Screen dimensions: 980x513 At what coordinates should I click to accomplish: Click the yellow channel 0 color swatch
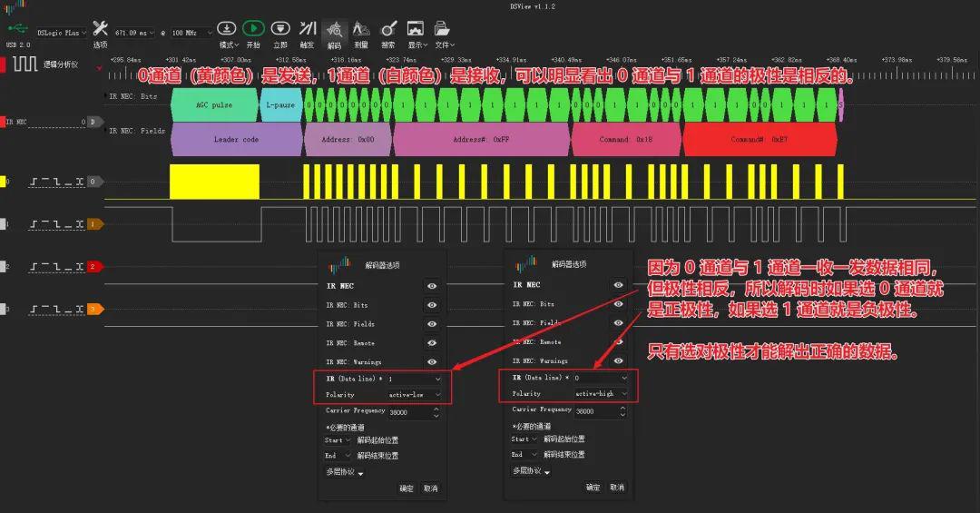(x=3, y=182)
